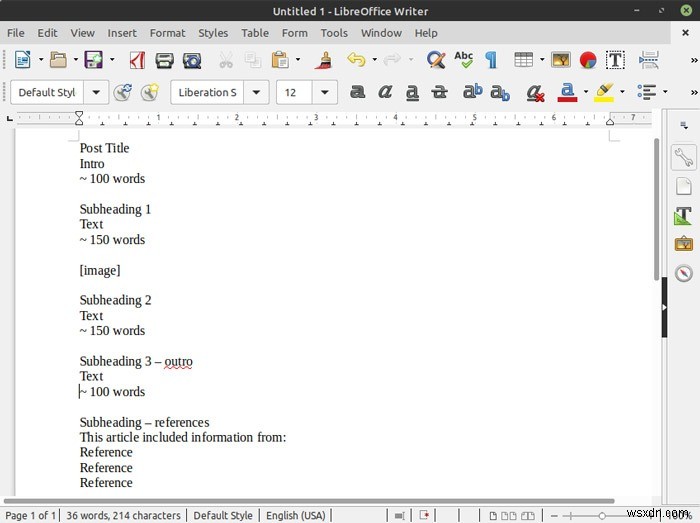This screenshot has width=700, height=523.
Task: Toggle Print Preview
Action: tap(192, 61)
